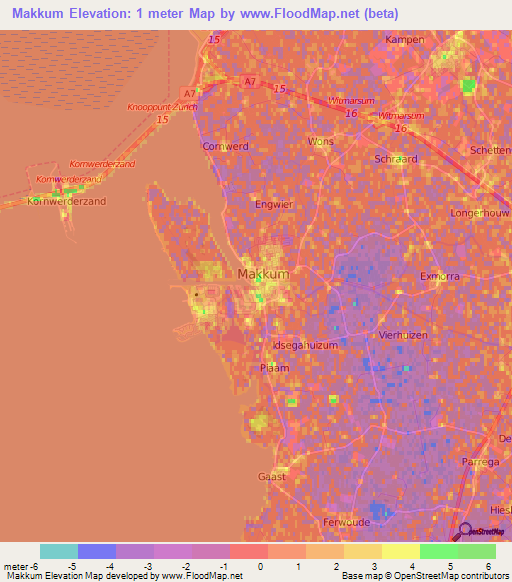Click the orange 2 meter legend swatch
Image resolution: width=512 pixels, height=582 pixels.
325,552
